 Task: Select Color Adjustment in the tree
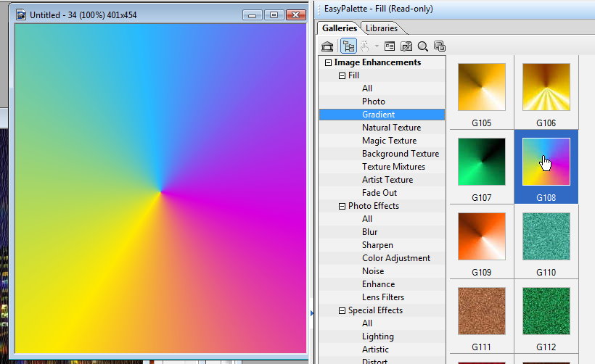395,258
